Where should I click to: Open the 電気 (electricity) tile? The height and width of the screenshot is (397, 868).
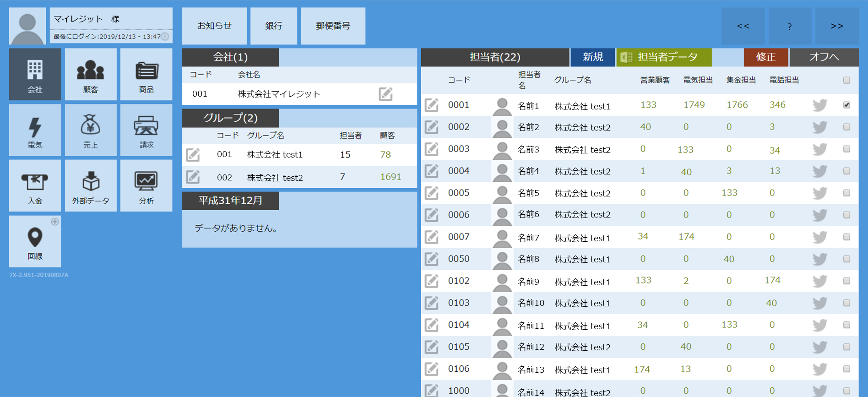(35, 130)
